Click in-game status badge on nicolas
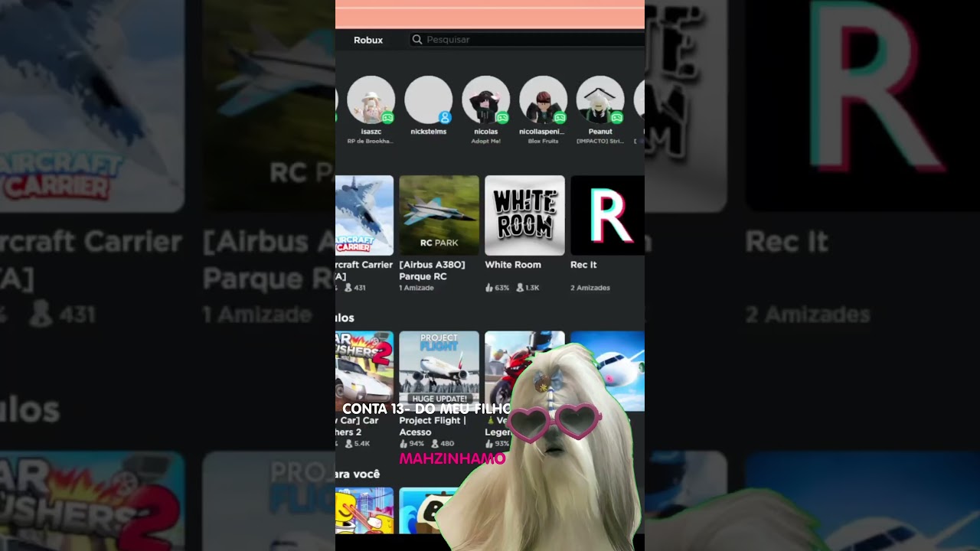 [502, 118]
